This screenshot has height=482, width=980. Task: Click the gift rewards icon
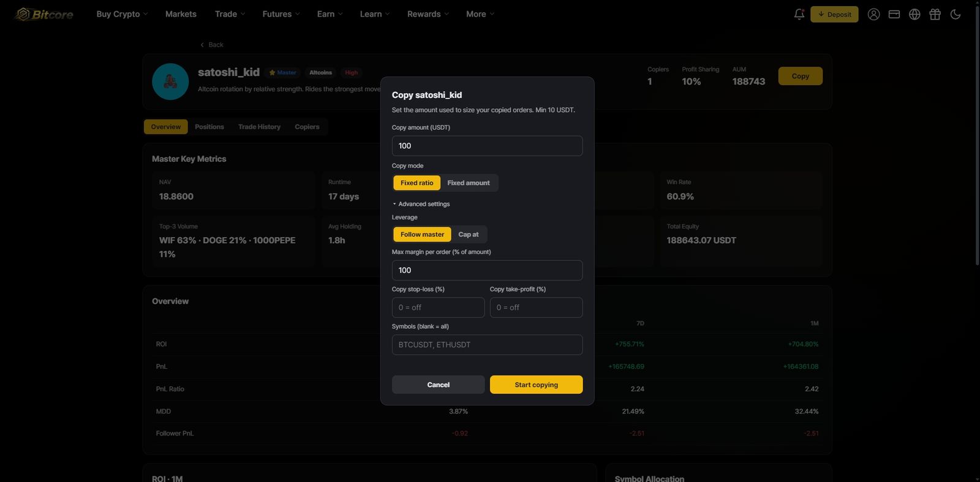(935, 14)
